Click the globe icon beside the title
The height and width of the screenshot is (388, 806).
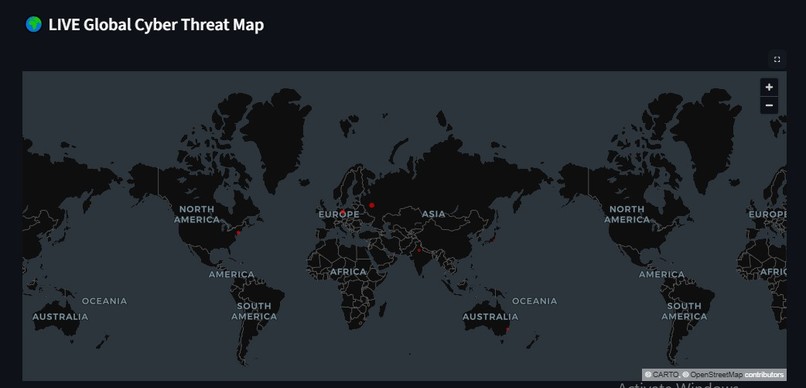[x=34, y=24]
